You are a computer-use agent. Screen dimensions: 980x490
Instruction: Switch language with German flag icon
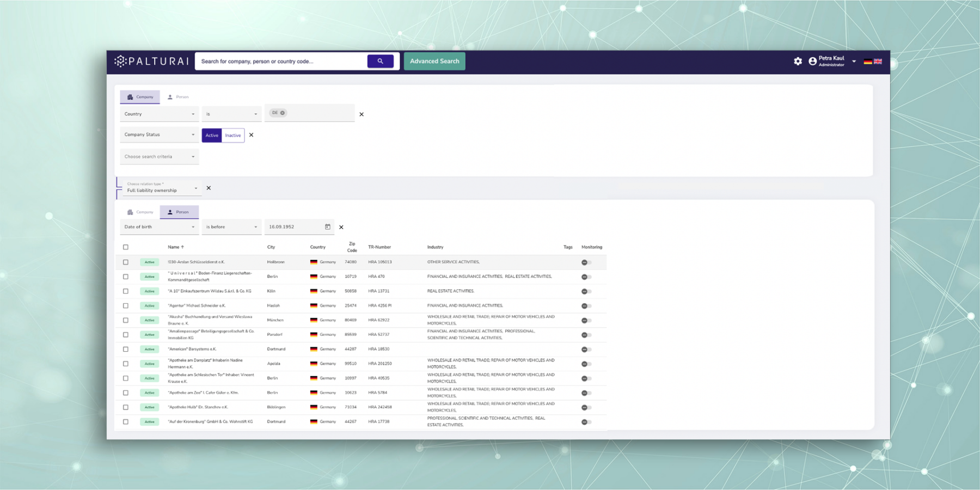tap(868, 62)
